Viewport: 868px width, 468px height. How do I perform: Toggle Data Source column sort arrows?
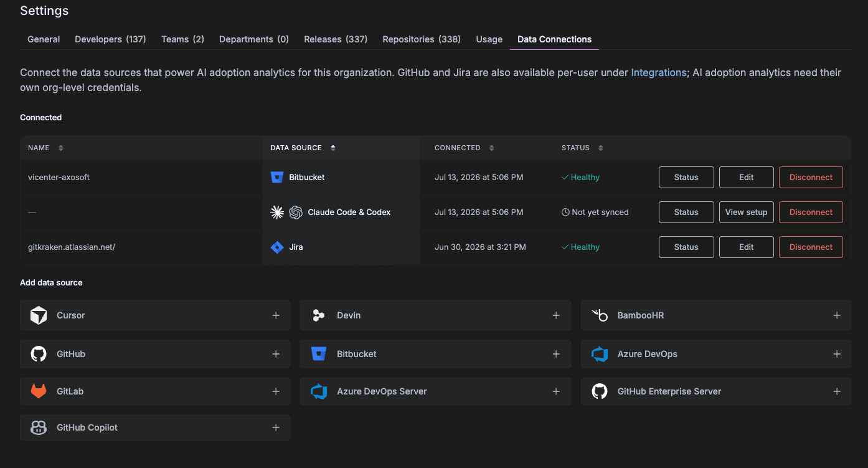tap(333, 148)
